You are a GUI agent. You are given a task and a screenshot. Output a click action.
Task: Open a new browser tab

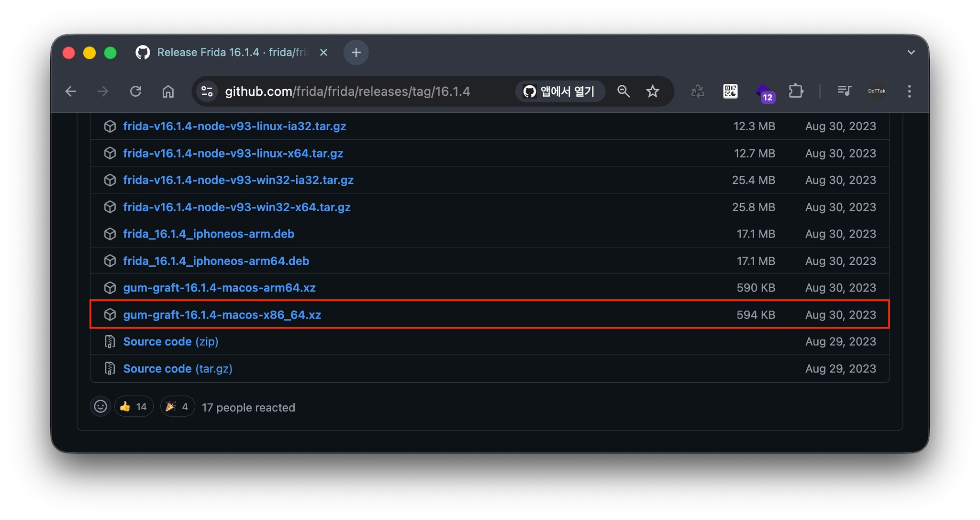356,52
